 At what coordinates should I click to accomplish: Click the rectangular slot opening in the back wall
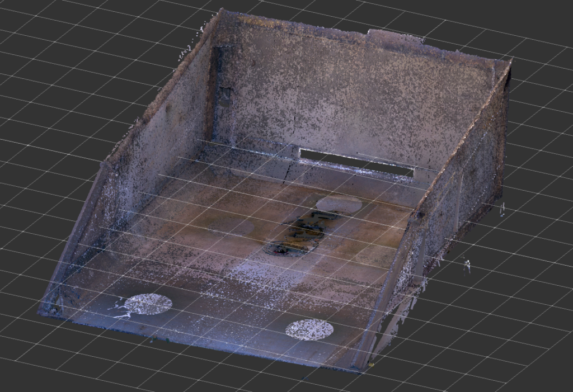click(356, 162)
